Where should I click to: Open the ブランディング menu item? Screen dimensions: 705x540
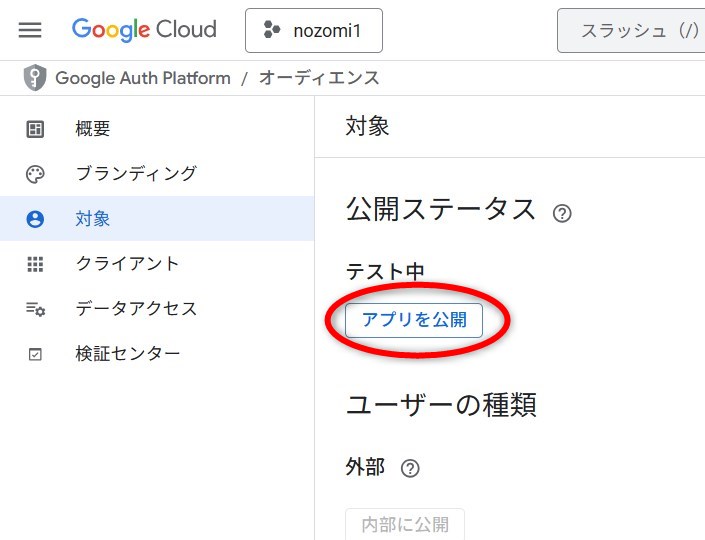pos(136,174)
